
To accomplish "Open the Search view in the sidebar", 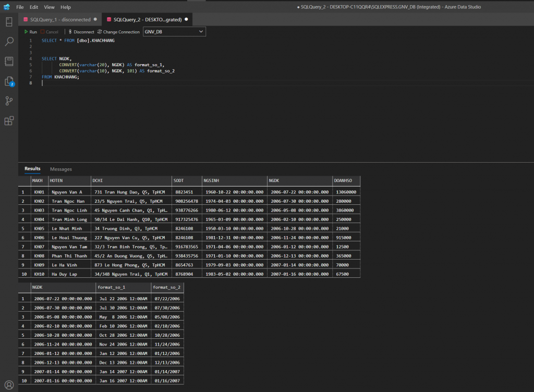I will click(x=9, y=42).
